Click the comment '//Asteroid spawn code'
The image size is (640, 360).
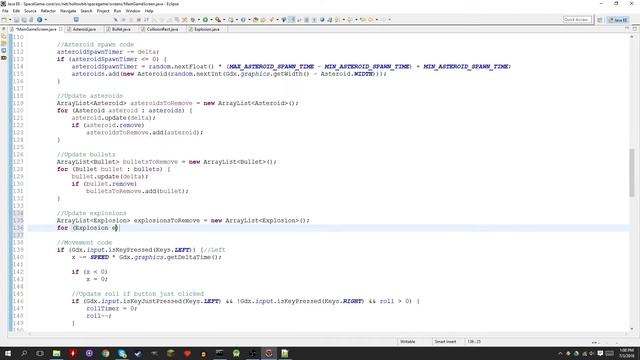[x=96, y=44]
